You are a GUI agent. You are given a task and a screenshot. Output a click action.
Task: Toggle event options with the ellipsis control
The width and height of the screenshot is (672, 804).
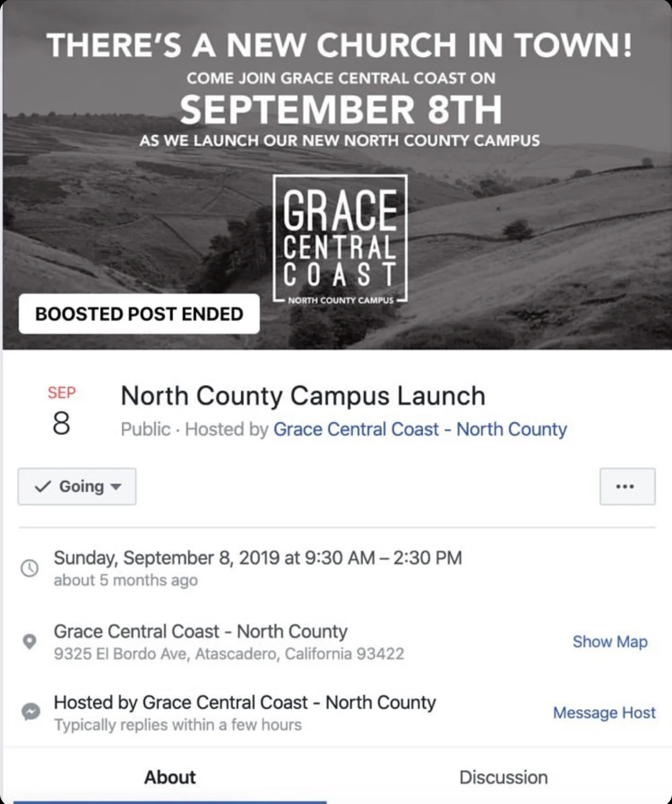pos(626,486)
